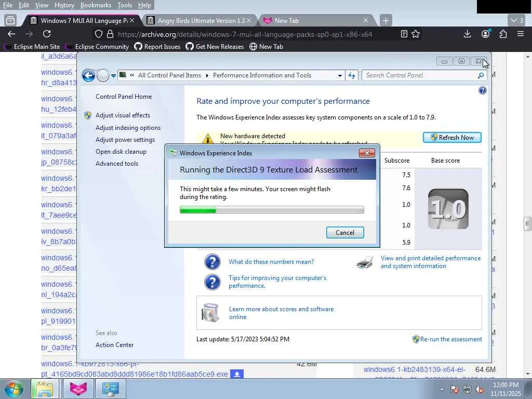
Task: Open pink fox browser taskbar icon
Action: [78, 389]
